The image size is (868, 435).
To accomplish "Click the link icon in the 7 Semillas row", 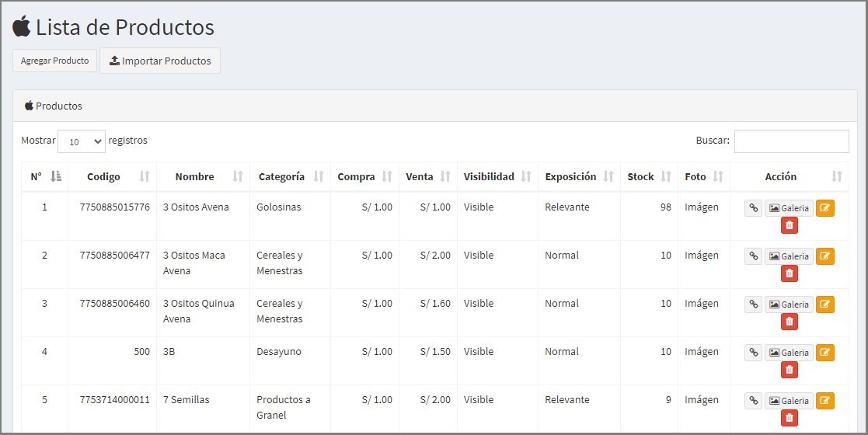I will 754,401.
